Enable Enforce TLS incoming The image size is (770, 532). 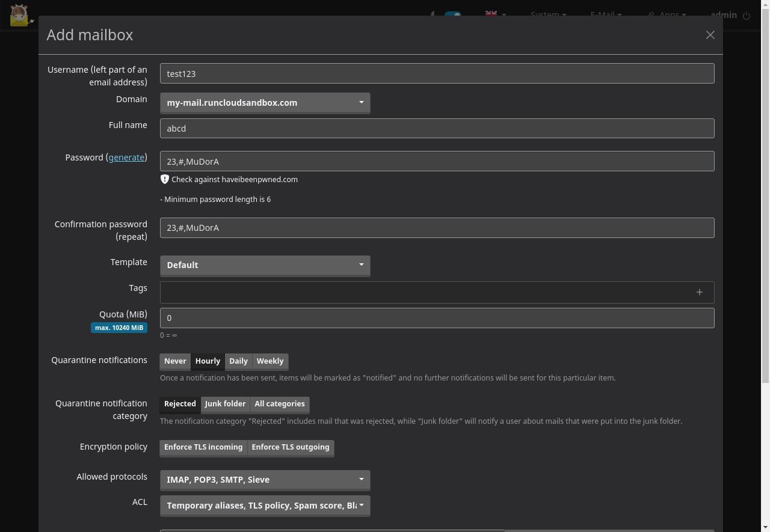pos(203,447)
